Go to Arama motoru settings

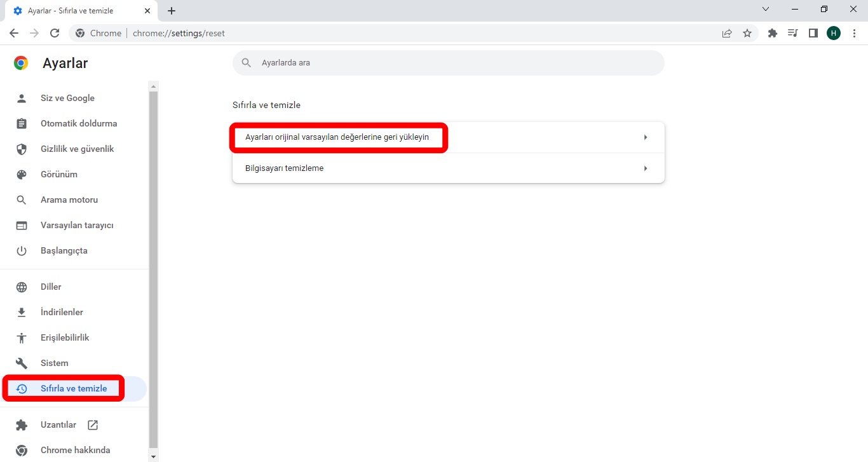tap(69, 200)
